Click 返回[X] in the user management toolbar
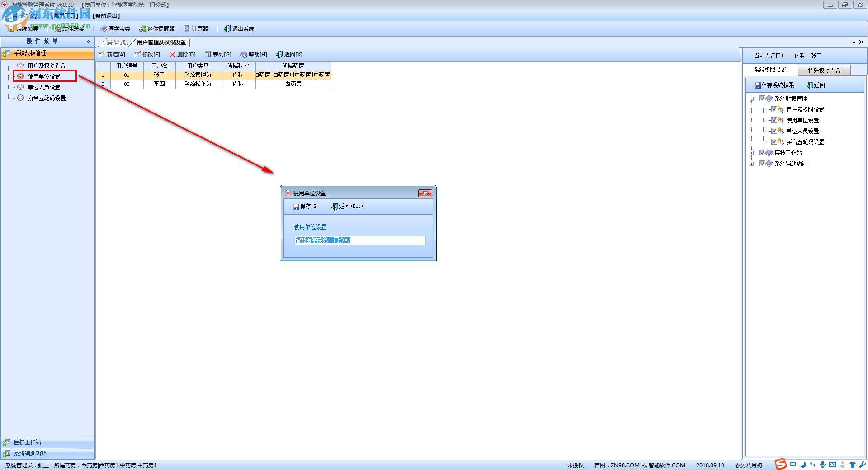This screenshot has height=470, width=868. click(x=289, y=54)
